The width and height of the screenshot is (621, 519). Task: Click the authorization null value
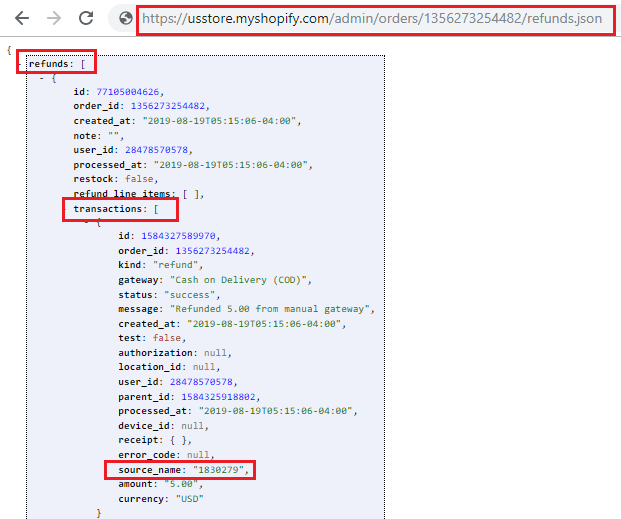pyautogui.click(x=215, y=353)
